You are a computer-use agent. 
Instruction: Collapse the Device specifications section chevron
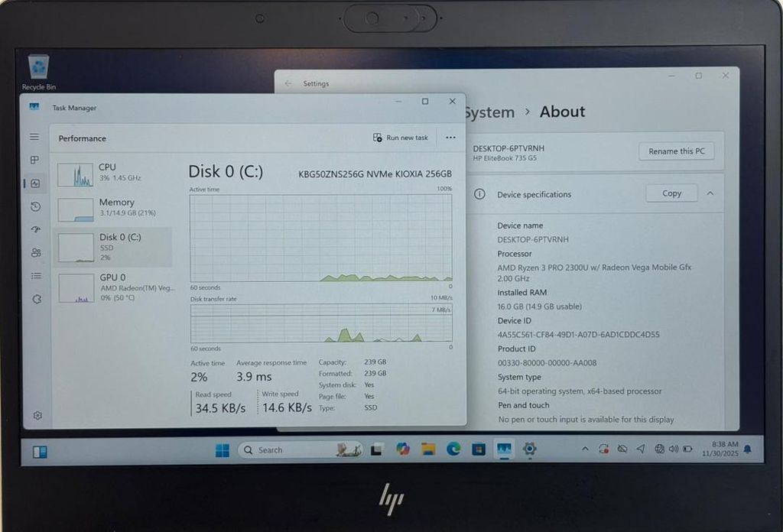(710, 193)
